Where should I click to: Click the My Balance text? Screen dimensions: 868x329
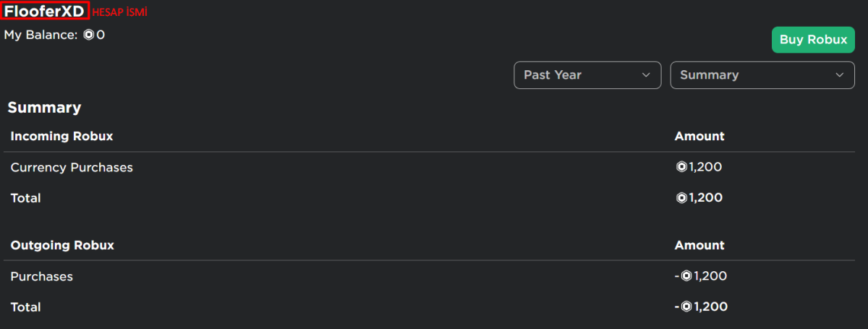pyautogui.click(x=41, y=35)
